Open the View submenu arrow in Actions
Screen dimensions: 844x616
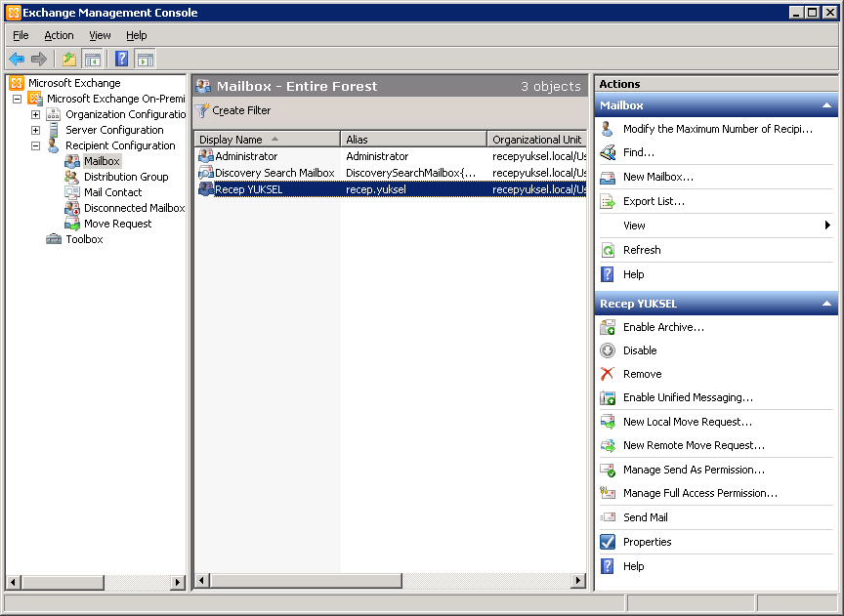pyautogui.click(x=827, y=225)
